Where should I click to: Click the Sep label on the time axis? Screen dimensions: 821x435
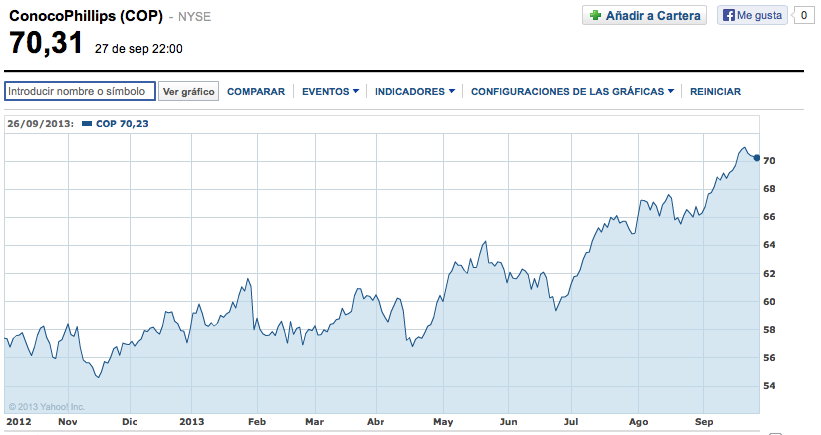704,422
